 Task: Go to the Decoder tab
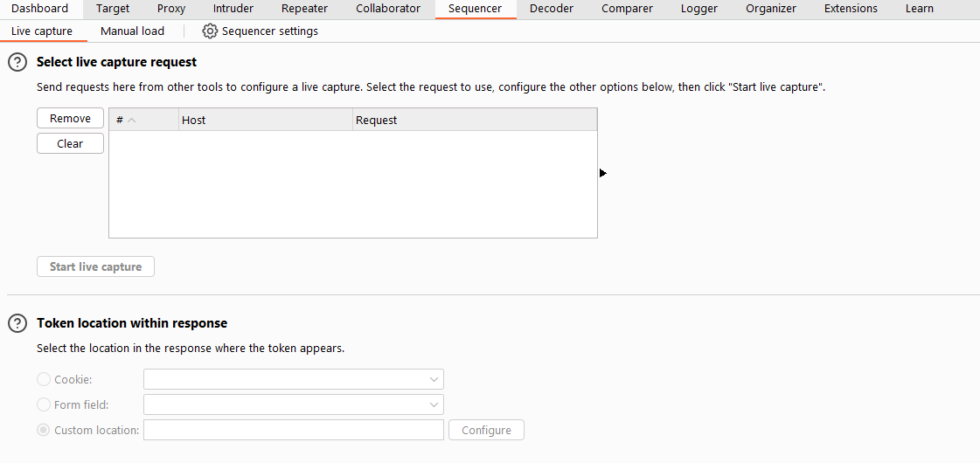point(552,9)
